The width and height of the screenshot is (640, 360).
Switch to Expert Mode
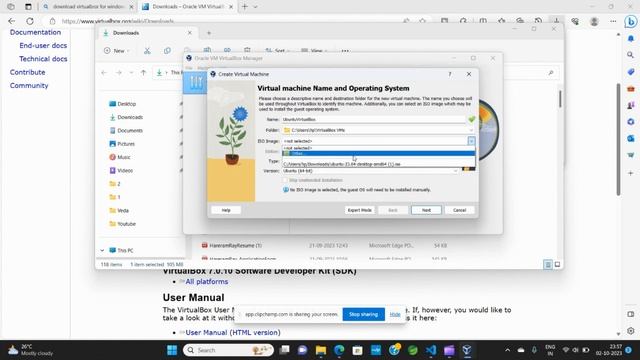click(360, 210)
